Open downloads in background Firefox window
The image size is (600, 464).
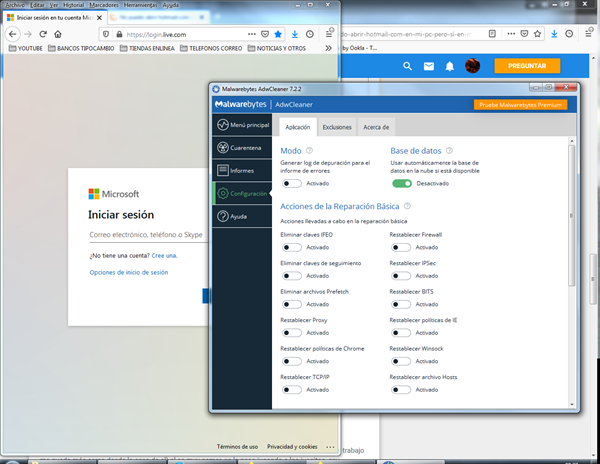(x=554, y=34)
